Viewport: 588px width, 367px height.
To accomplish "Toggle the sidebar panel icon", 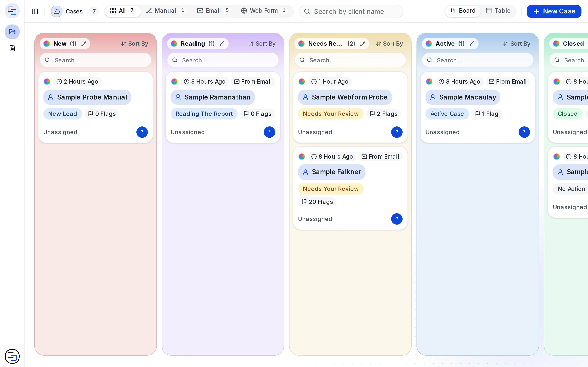I will click(35, 11).
